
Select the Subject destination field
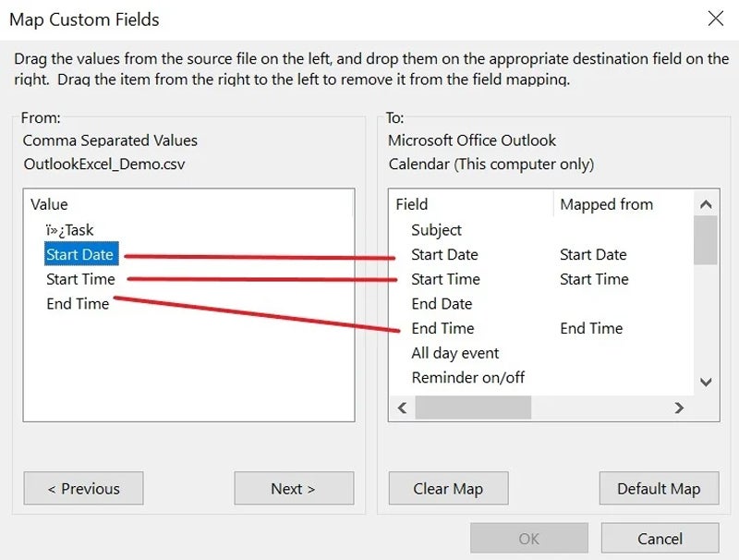click(436, 230)
